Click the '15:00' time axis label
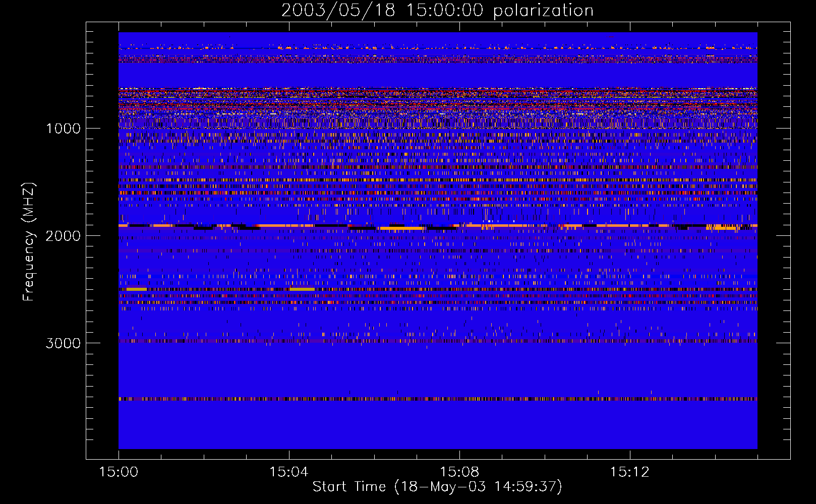Image resolution: width=816 pixels, height=504 pixels. point(119,472)
